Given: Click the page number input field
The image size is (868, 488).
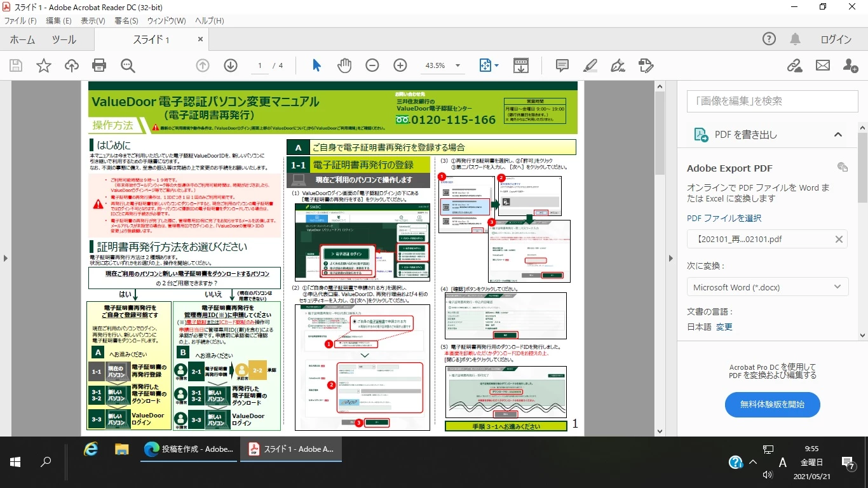Looking at the screenshot, I should (260, 65).
